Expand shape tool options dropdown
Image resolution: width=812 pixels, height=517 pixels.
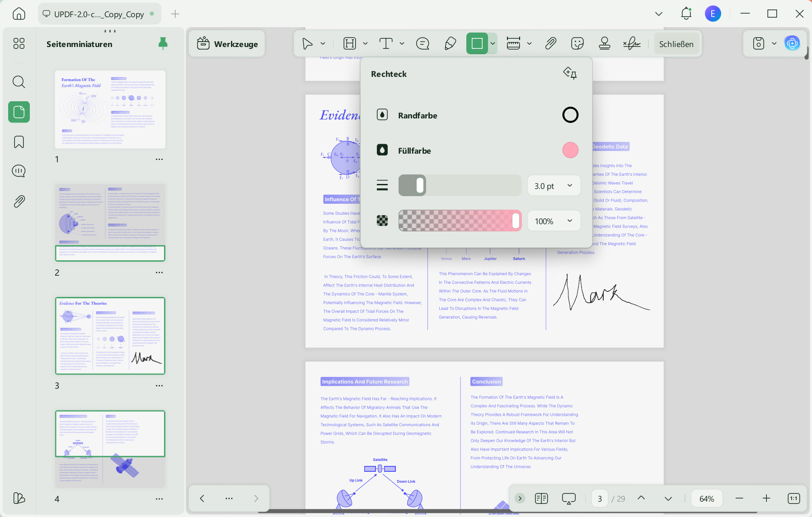tap(493, 43)
